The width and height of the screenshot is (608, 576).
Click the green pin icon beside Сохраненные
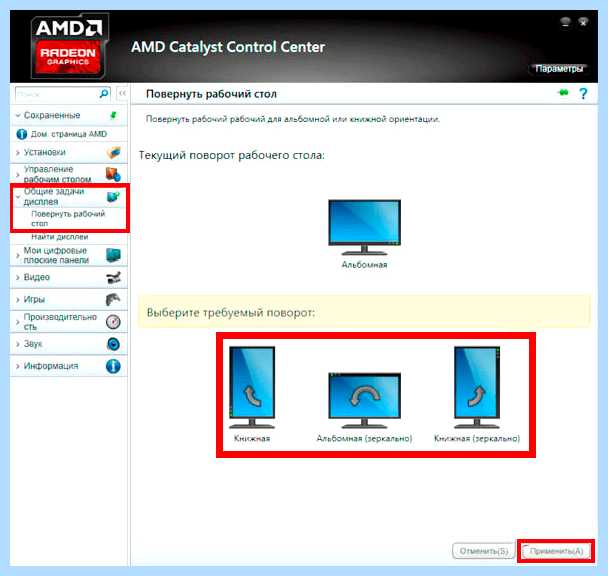(x=113, y=115)
